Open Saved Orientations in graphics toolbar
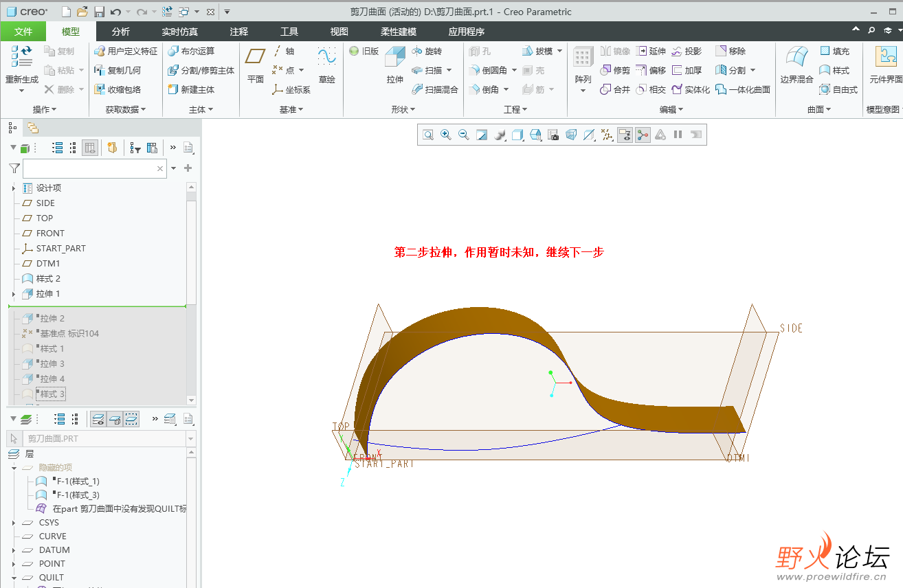 click(535, 135)
